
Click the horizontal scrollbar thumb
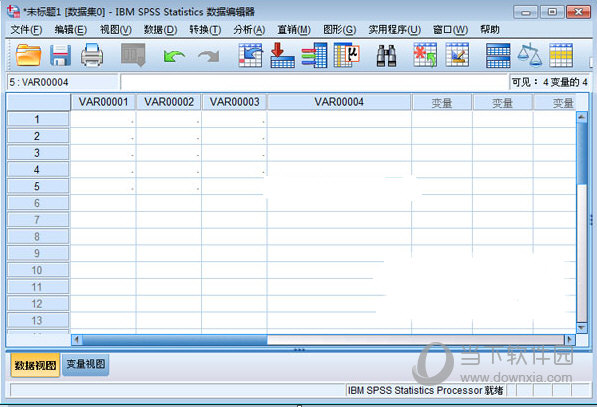tap(175, 339)
